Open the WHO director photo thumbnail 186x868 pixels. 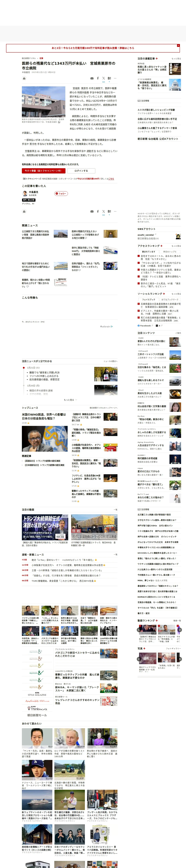[x=45, y=439]
